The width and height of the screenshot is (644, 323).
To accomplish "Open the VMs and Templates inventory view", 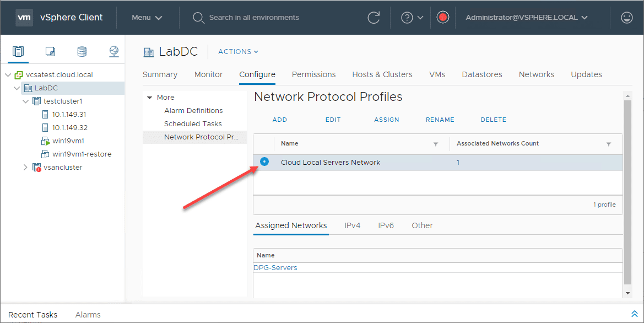I will (x=50, y=51).
